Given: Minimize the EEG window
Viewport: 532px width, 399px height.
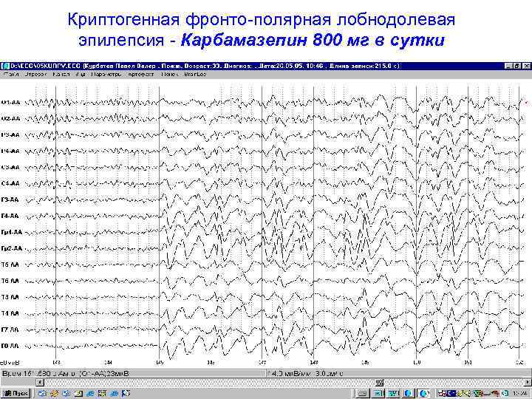Looking at the screenshot, I should click(x=508, y=66).
